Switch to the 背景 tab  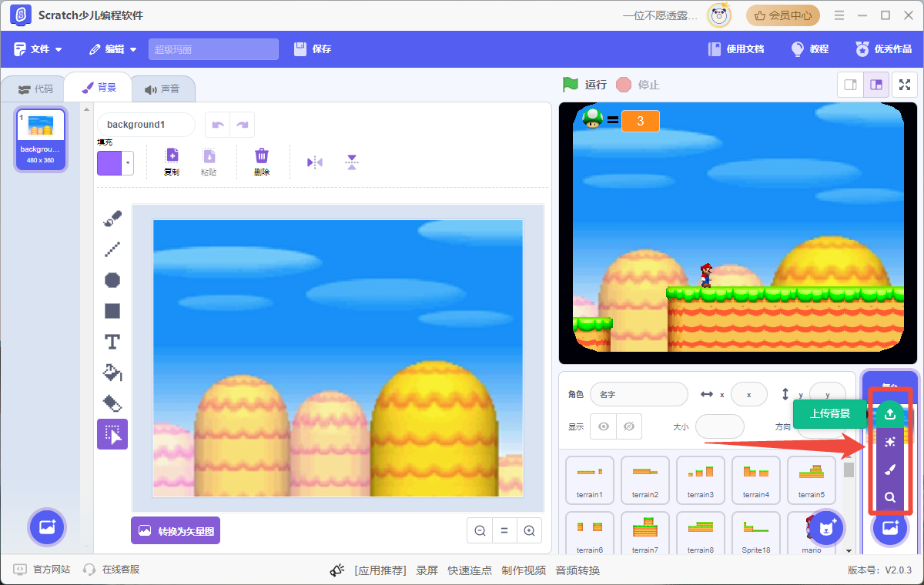tap(99, 88)
